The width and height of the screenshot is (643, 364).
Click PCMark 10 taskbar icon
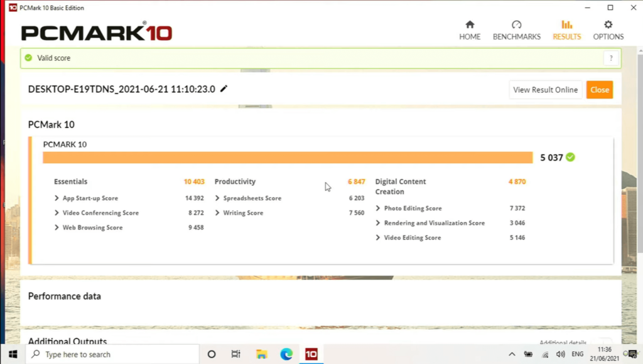pos(311,354)
